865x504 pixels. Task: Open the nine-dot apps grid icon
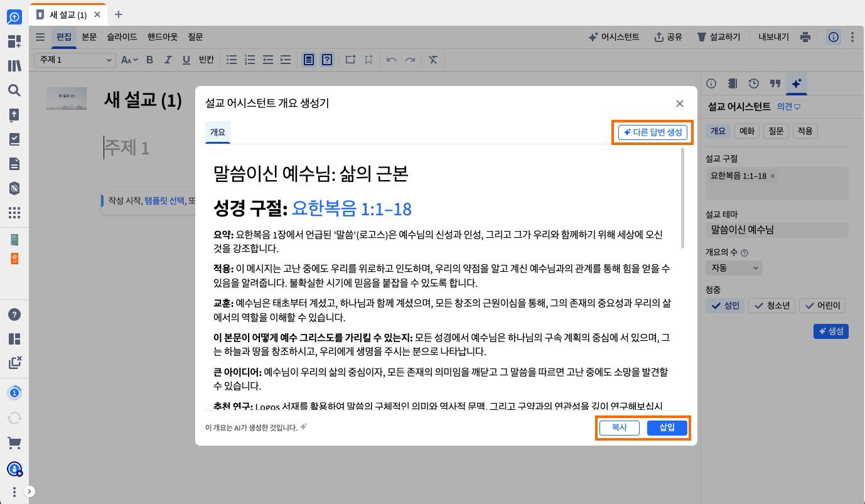pos(14,212)
